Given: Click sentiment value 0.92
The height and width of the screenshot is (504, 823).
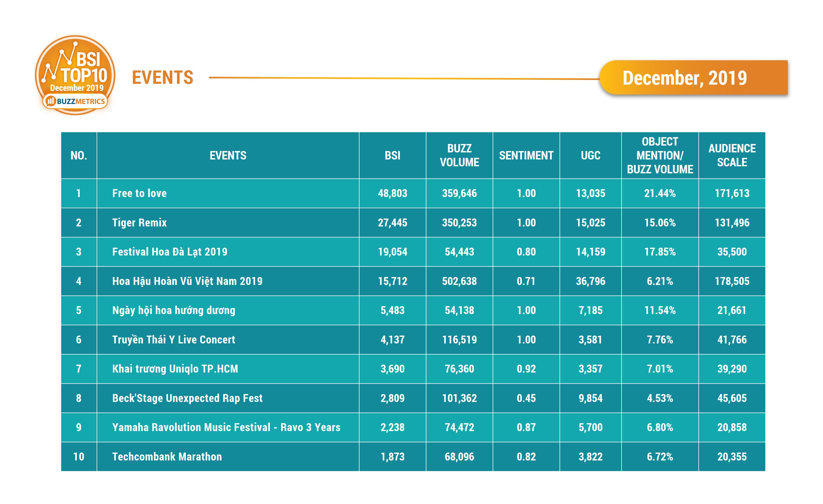Looking at the screenshot, I should point(526,369).
